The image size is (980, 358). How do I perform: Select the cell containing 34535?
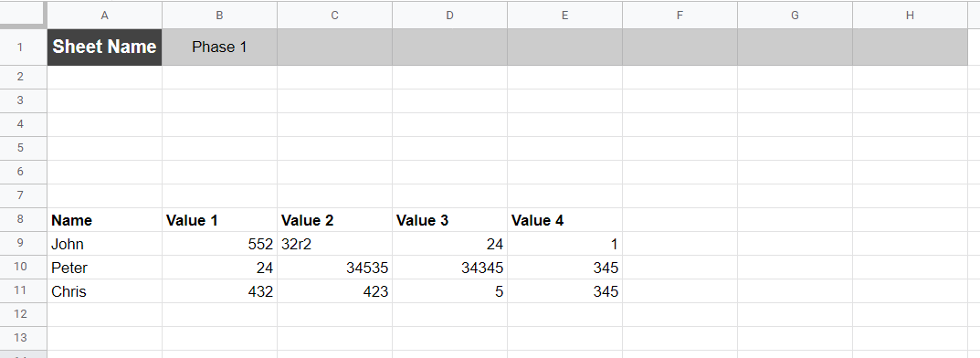(334, 268)
